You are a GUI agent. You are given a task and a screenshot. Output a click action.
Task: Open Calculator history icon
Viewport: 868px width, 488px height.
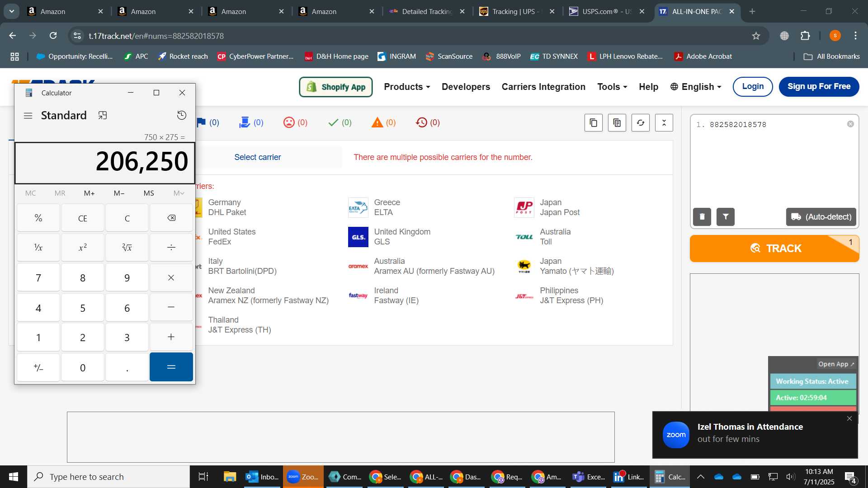[181, 115]
